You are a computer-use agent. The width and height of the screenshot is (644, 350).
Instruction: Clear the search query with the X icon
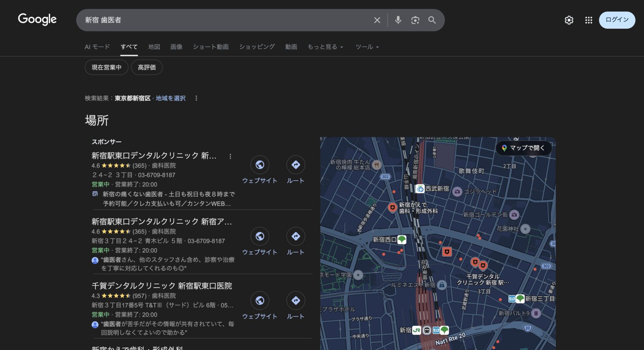pos(377,20)
